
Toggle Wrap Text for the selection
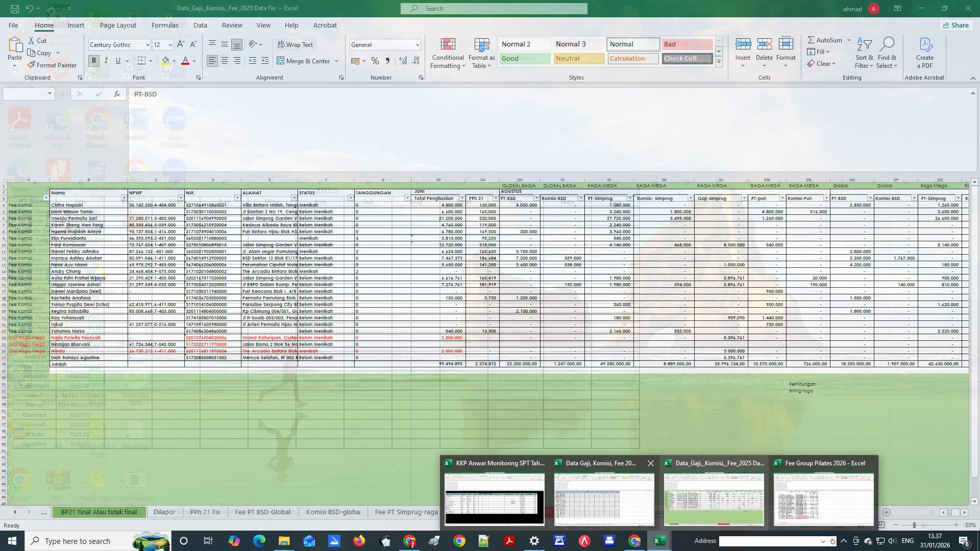point(296,44)
